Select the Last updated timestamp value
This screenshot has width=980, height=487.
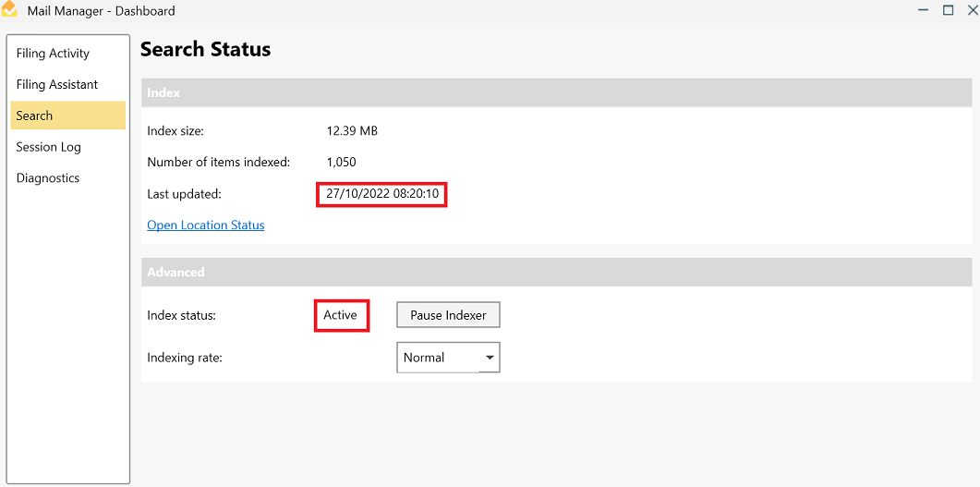381,194
